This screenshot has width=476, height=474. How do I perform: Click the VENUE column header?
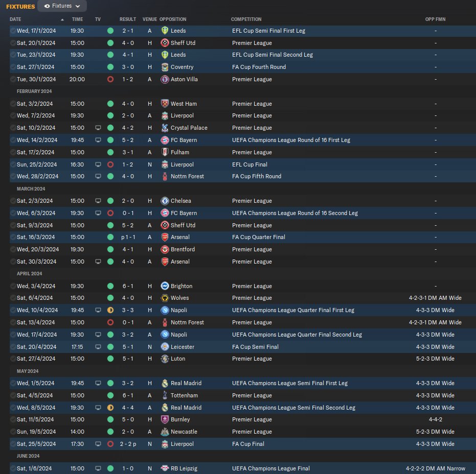[x=150, y=19]
